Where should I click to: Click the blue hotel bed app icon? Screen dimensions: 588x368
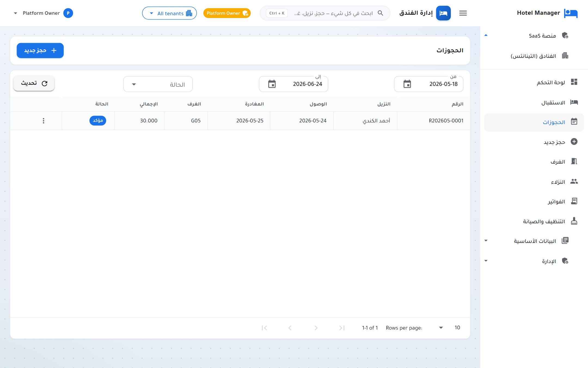tap(443, 13)
